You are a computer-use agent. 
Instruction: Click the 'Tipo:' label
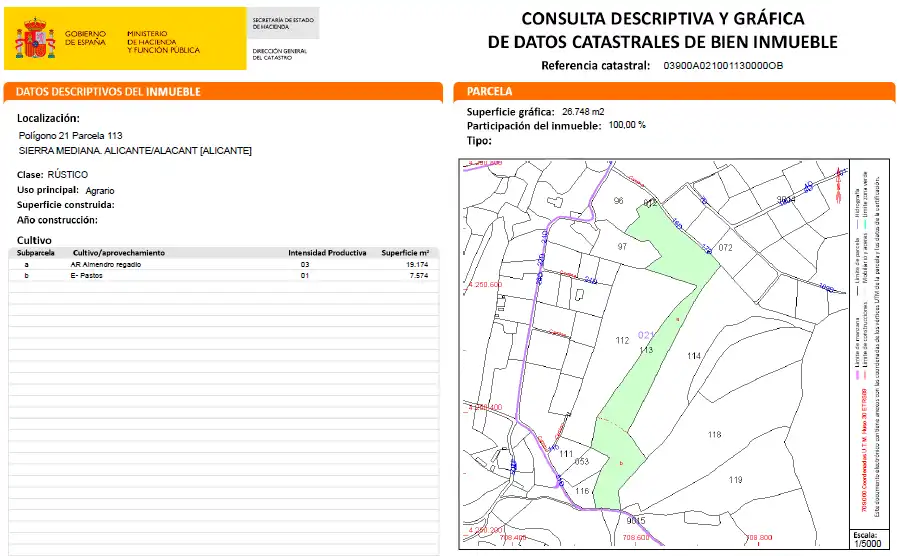click(479, 140)
